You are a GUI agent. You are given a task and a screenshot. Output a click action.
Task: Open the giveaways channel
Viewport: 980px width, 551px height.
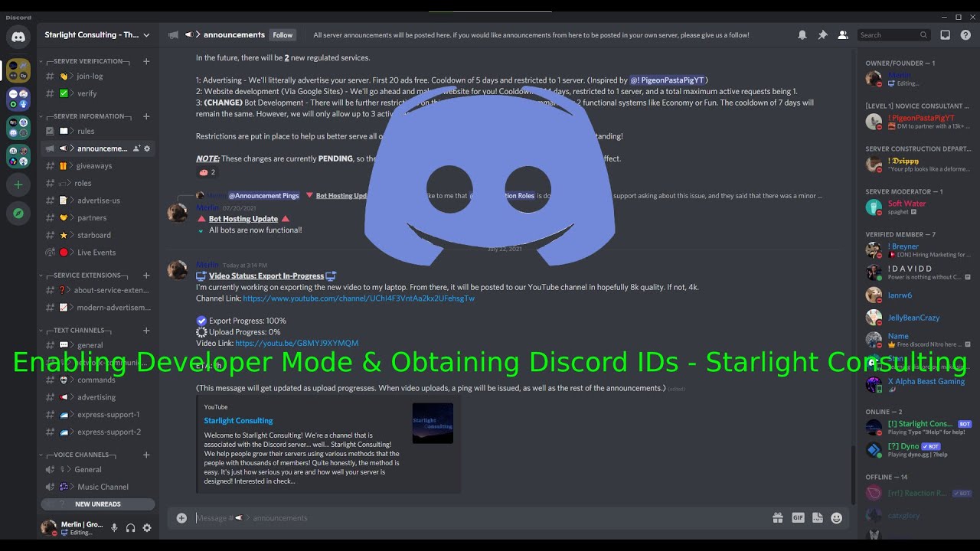point(98,166)
